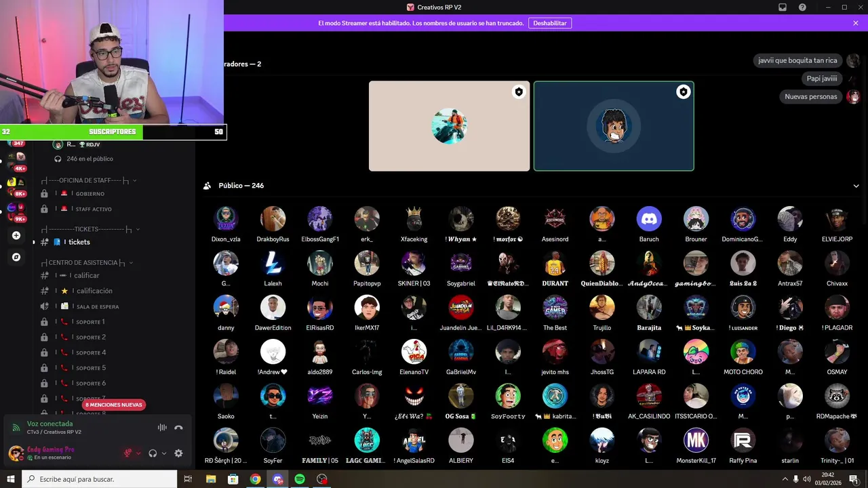Open the Windows Start menu
The width and height of the screenshot is (868, 488).
click(11, 479)
